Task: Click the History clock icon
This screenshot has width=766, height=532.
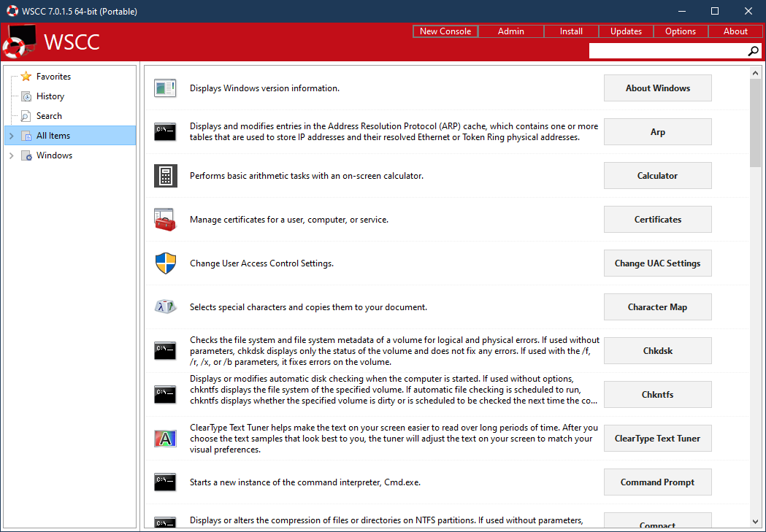Action: 26,96
